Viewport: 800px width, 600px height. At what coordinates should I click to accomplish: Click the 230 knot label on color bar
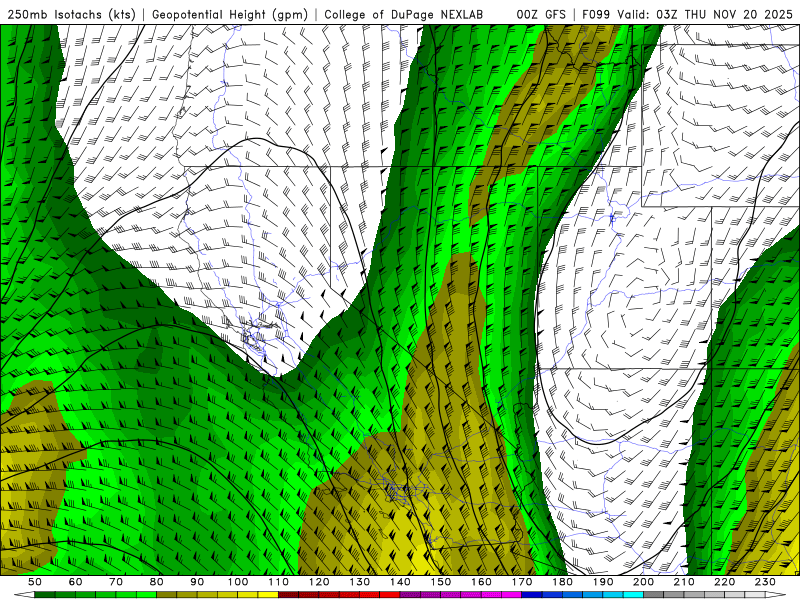(x=765, y=582)
